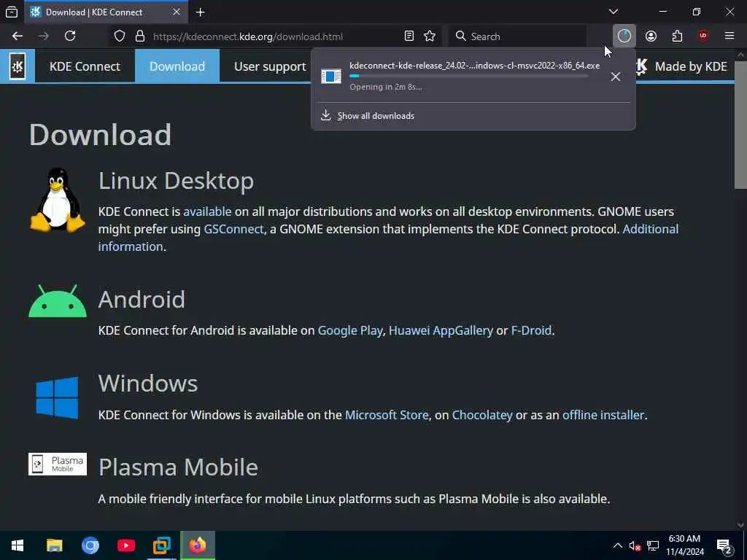The width and height of the screenshot is (747, 560).
Task: Click the download progress bar
Action: point(469,76)
